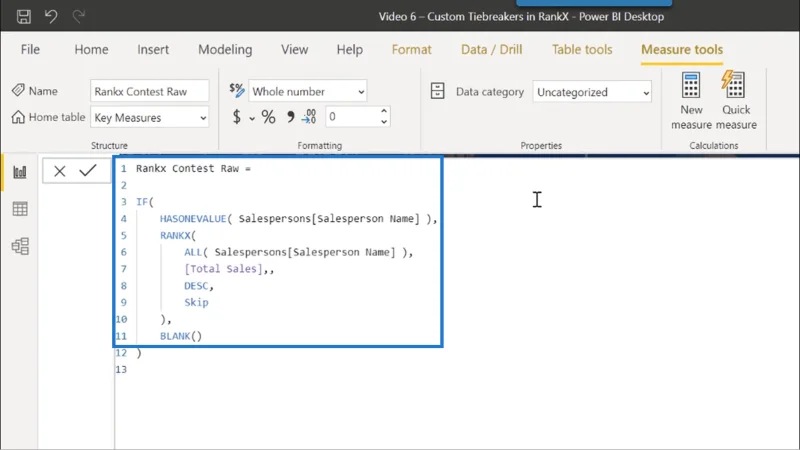Select the Measure tools tab

click(x=682, y=49)
